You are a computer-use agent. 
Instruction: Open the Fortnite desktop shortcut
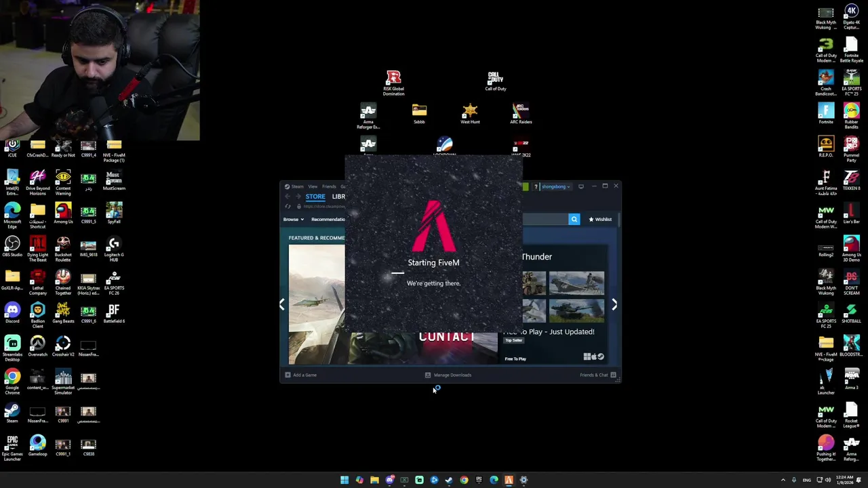click(826, 114)
